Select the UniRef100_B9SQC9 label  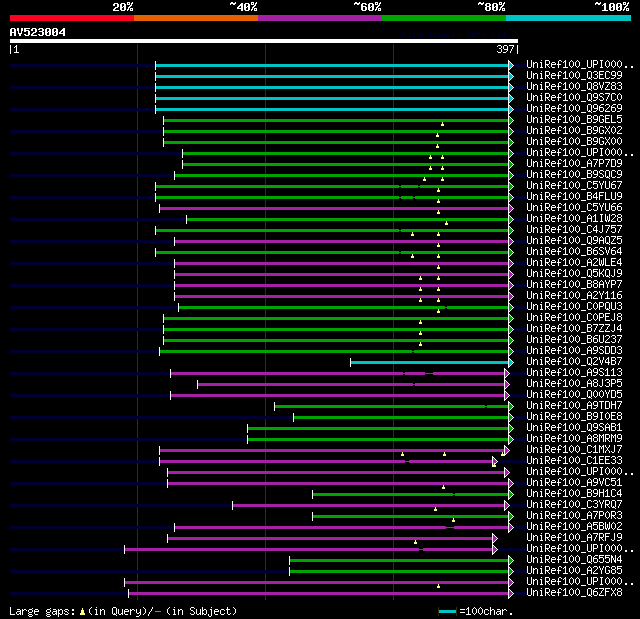click(x=574, y=175)
